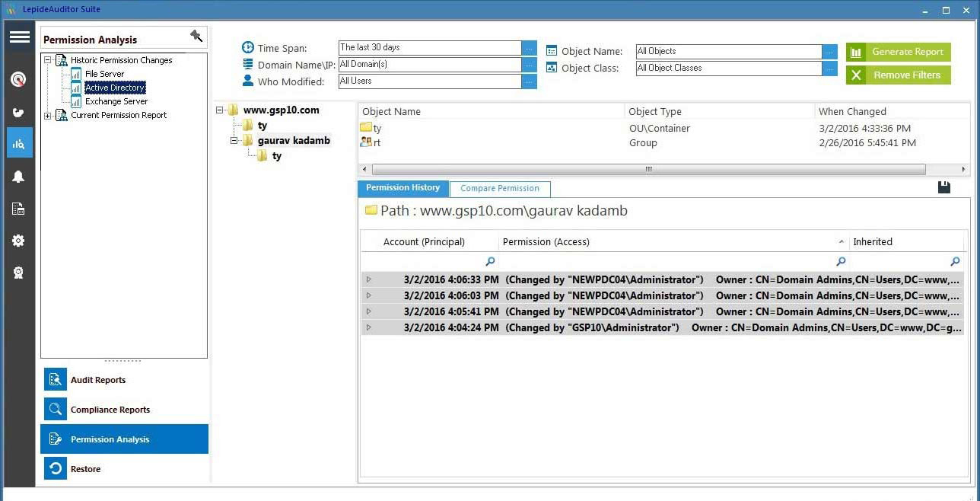The height and width of the screenshot is (501, 980).
Task: Click the horizontal scrollbar of the object list
Action: 648,169
